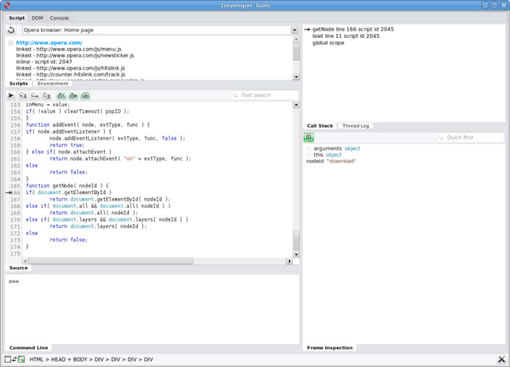The width and height of the screenshot is (510, 367).
Task: Switch to the DOM tab
Action: (x=37, y=18)
